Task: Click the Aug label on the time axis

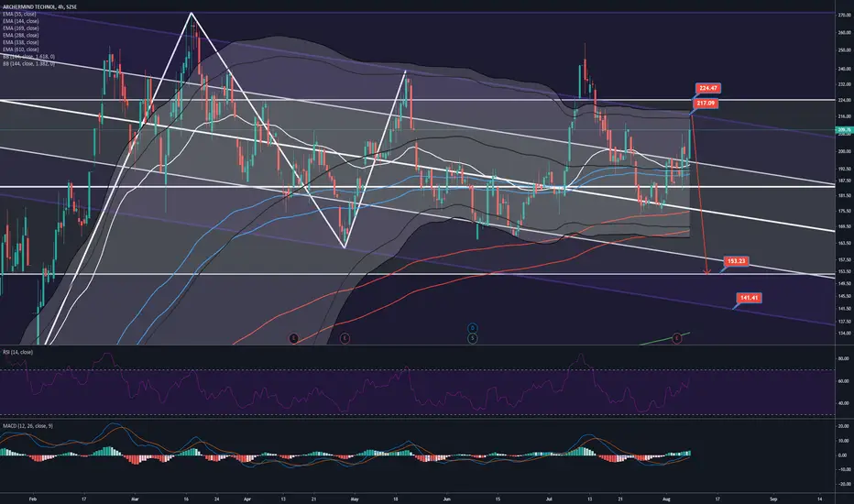Action: point(667,499)
